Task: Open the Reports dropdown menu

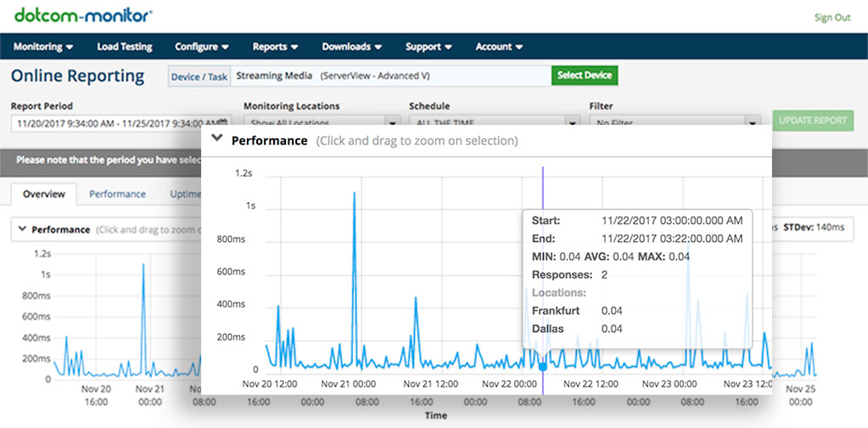Action: (x=275, y=47)
